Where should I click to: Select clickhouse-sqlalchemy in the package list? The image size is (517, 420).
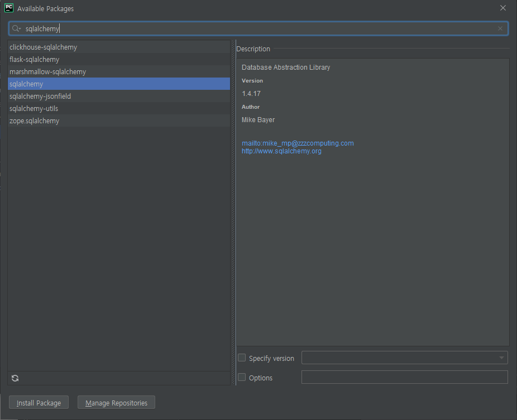pyautogui.click(x=119, y=47)
